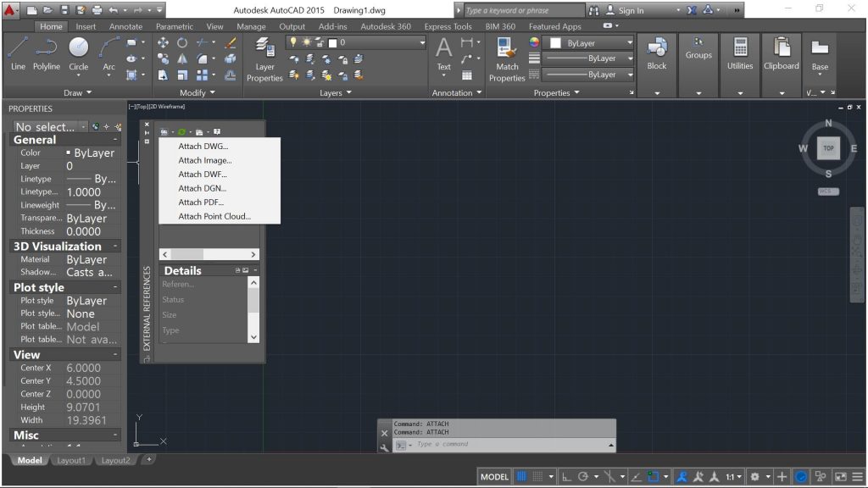Select the Line drawing tool
The image size is (868, 488).
click(18, 53)
